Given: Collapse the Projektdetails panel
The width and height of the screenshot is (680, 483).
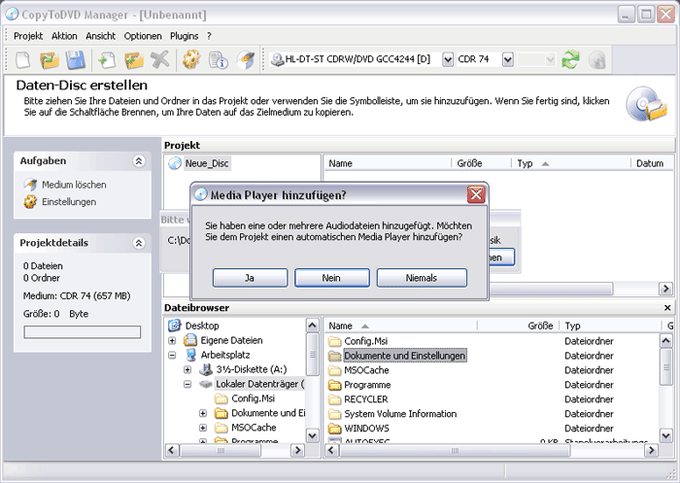Looking at the screenshot, I should (x=138, y=243).
